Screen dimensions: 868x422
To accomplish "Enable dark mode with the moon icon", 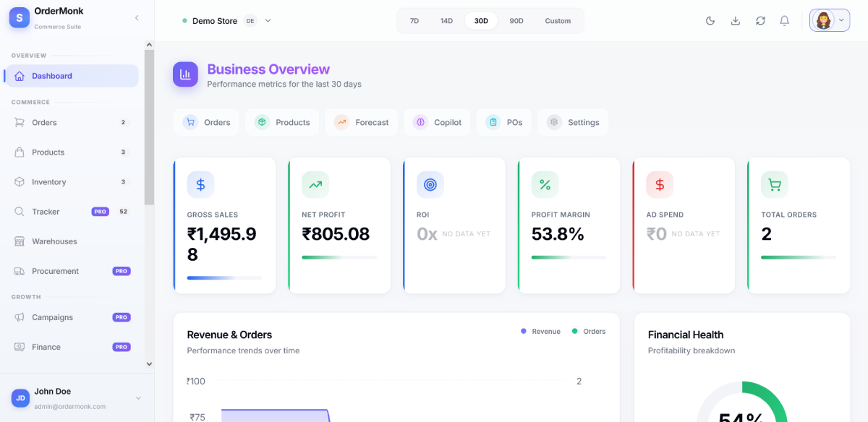I will (x=710, y=20).
